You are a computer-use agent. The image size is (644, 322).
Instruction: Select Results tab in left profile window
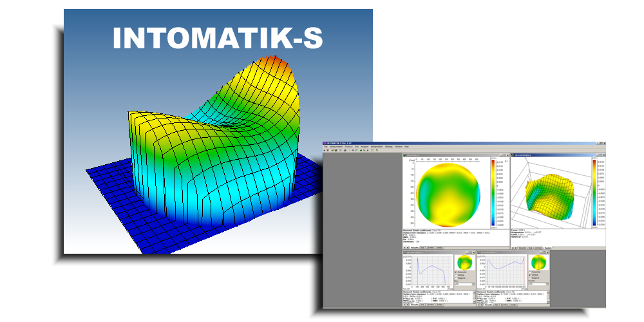pos(414,305)
